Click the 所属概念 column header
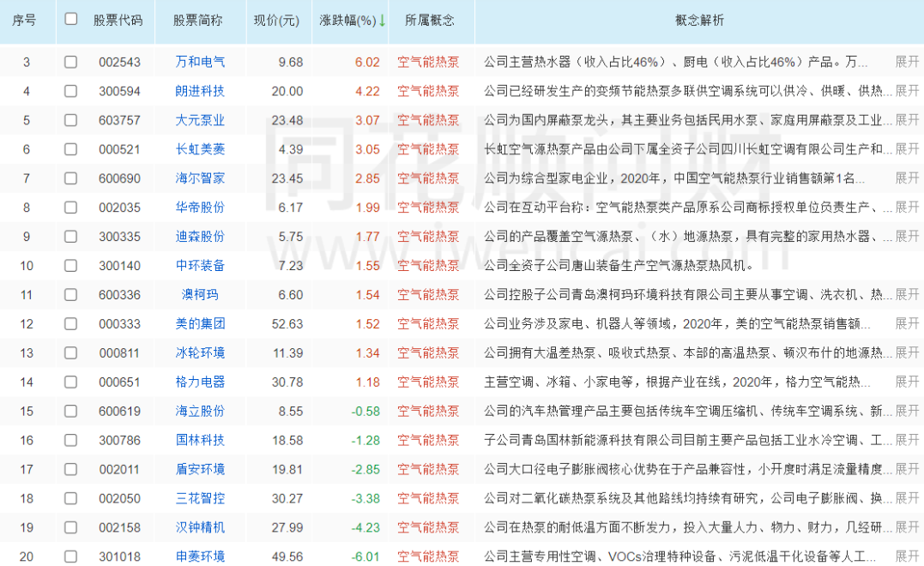This screenshot has height=566, width=924. click(430, 21)
